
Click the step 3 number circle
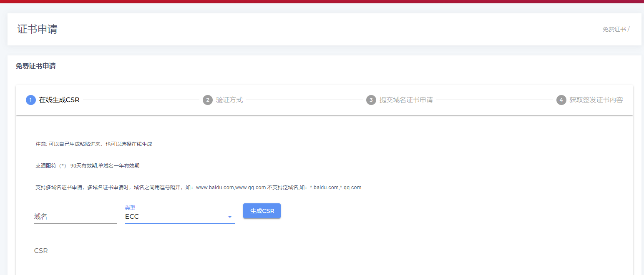tap(371, 100)
